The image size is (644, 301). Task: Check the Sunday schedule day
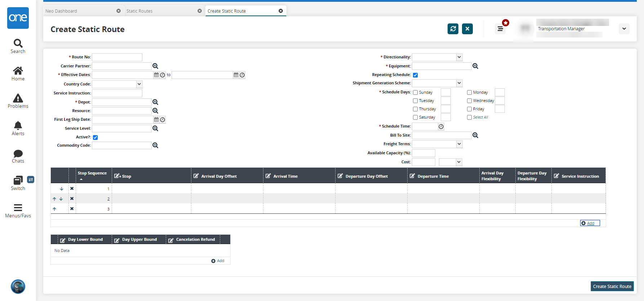click(x=415, y=93)
